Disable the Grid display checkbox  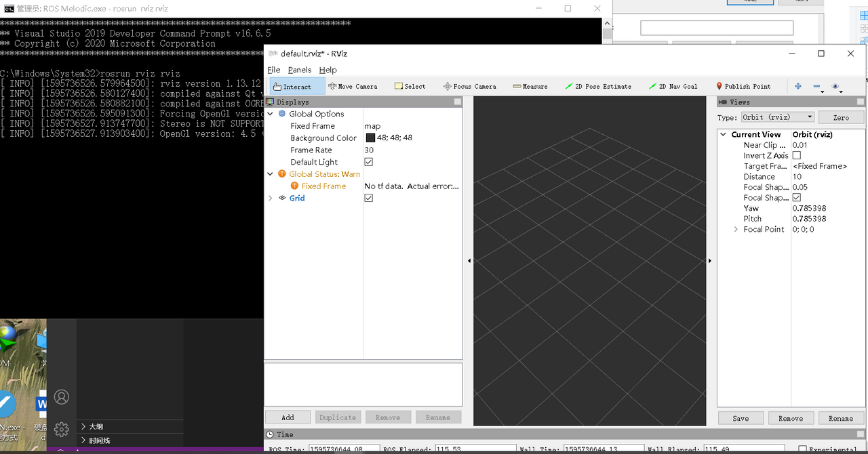coord(369,198)
